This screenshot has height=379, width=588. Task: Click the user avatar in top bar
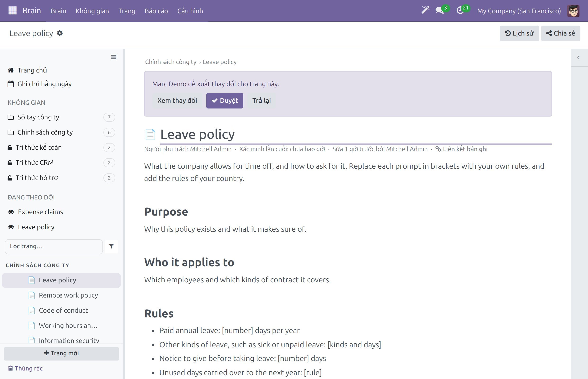click(x=573, y=11)
